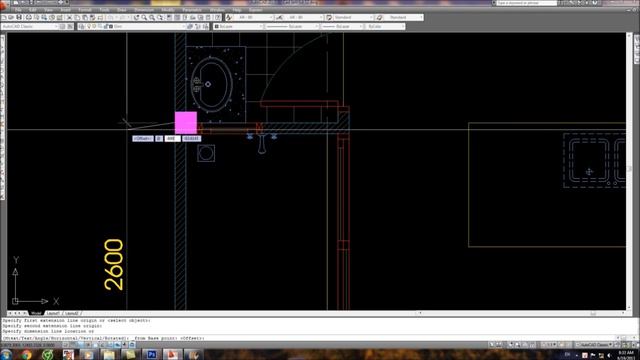
Task: Select the Pan realtime tool
Action: click(136, 18)
